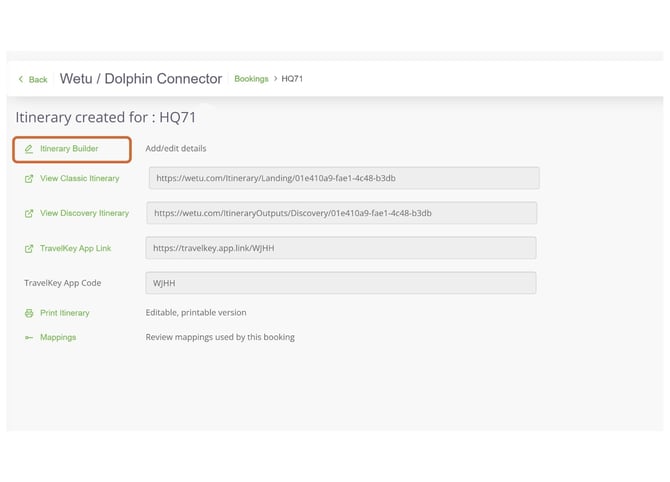Click the external-link icon beside View Classic Itinerary
670x482 pixels.
click(29, 179)
